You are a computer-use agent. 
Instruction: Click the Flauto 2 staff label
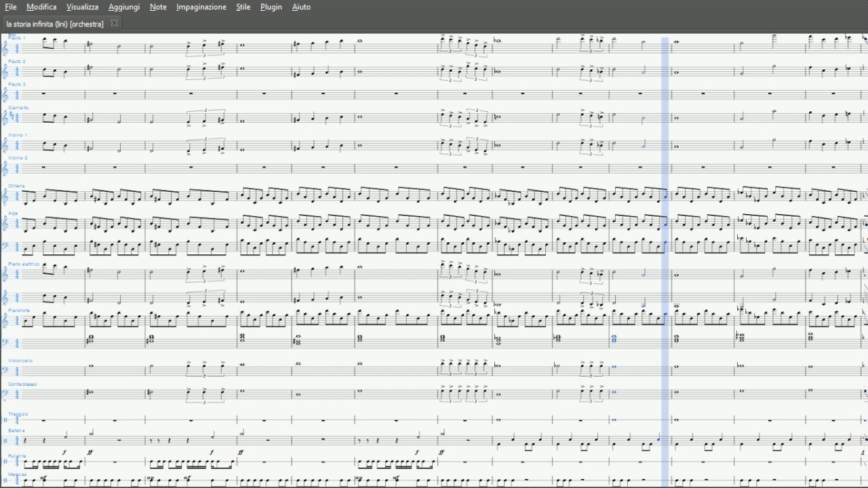pyautogui.click(x=17, y=61)
